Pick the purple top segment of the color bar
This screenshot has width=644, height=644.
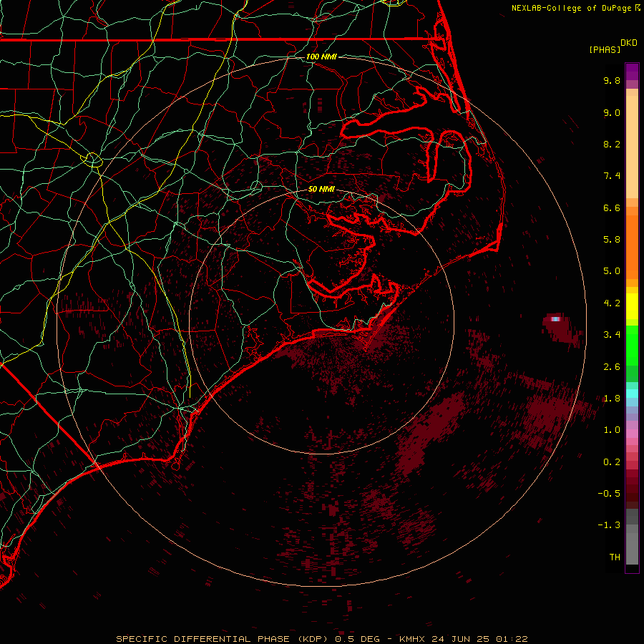(632, 72)
